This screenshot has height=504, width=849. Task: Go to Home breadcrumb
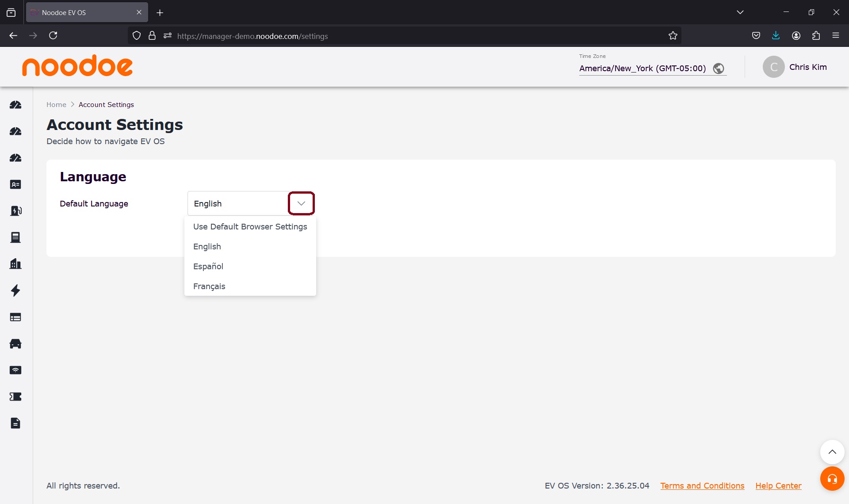[56, 105]
